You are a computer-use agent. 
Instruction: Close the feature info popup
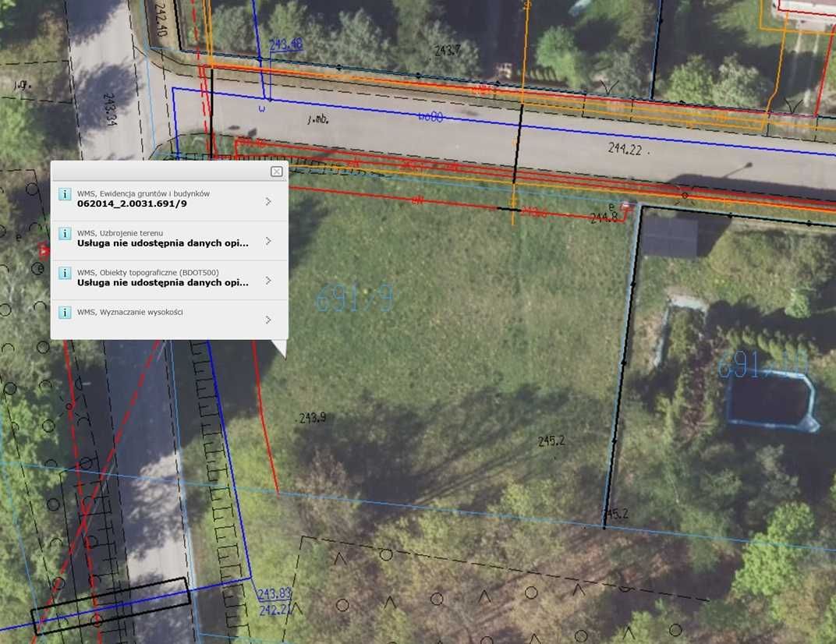tap(277, 171)
